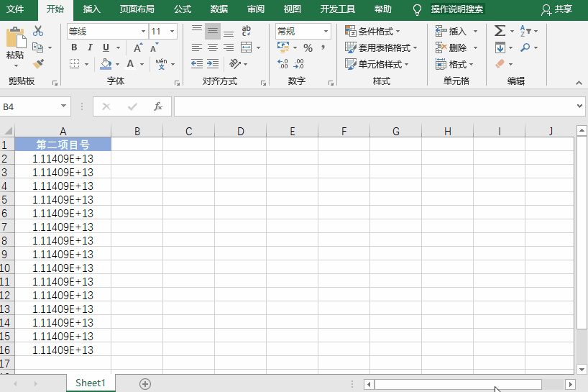Image resolution: width=588 pixels, height=392 pixels.
Task: Switch to the 插入 tab
Action: [91, 9]
